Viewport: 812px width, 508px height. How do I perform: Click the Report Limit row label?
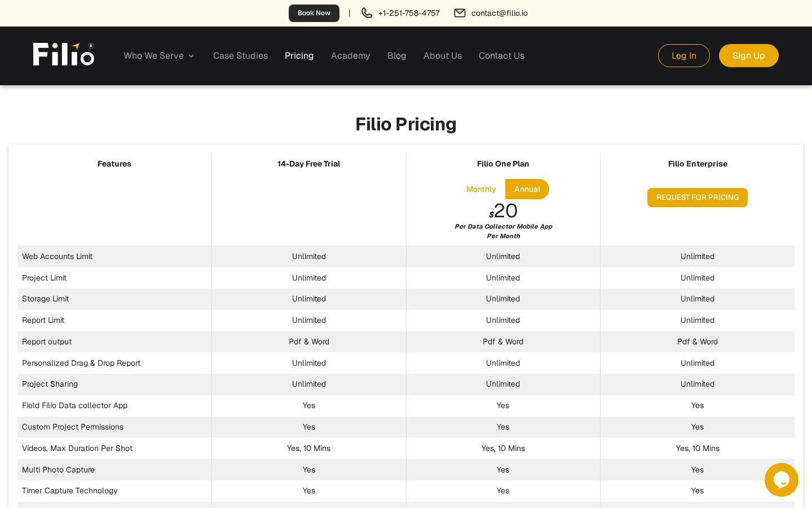click(x=43, y=320)
